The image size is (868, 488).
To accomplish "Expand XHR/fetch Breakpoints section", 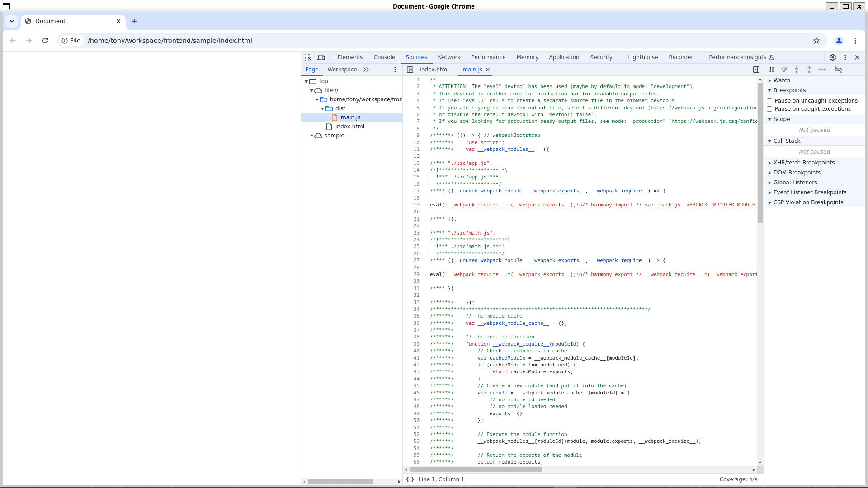I will coord(814,163).
